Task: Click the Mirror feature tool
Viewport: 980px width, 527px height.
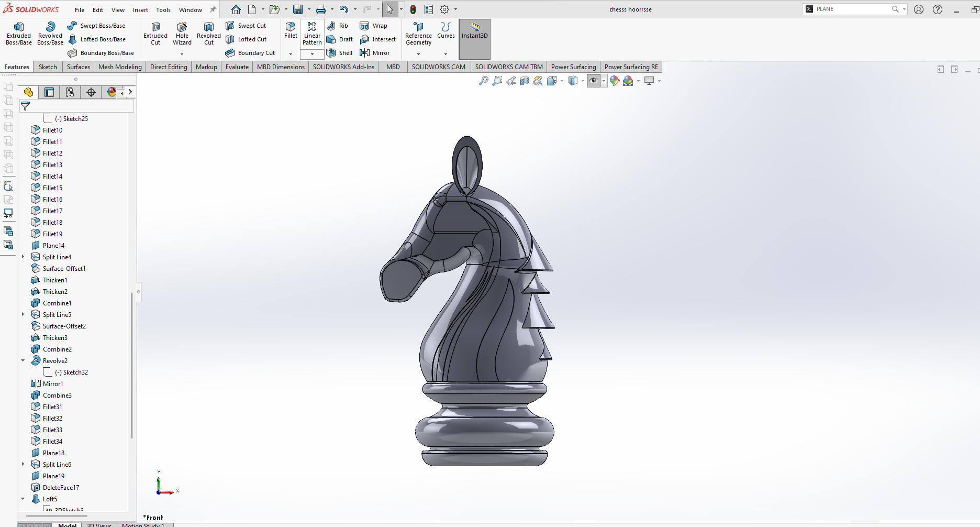Action: click(x=375, y=53)
